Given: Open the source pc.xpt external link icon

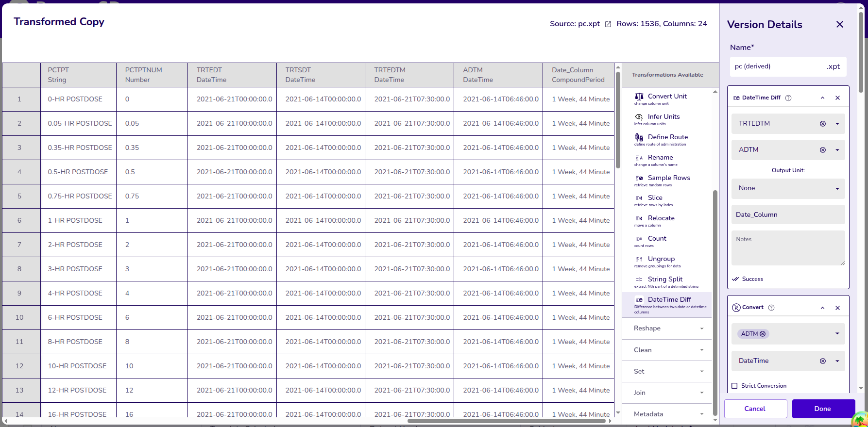Looking at the screenshot, I should [608, 24].
